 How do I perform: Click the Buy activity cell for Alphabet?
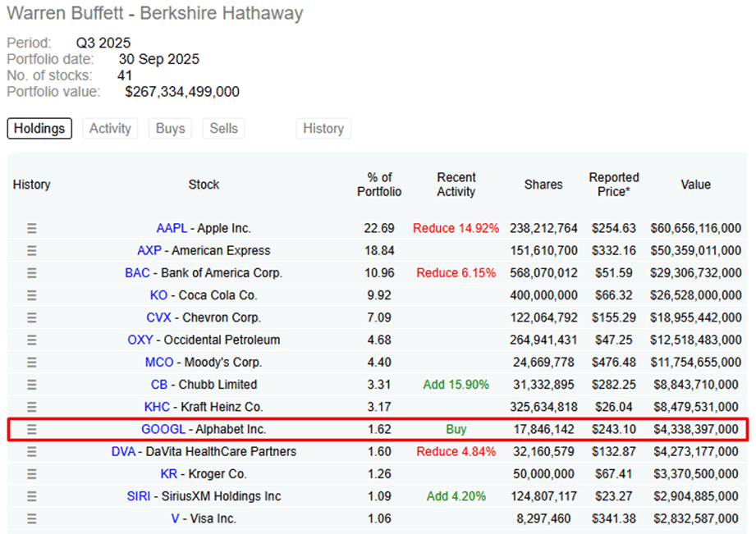click(x=456, y=430)
